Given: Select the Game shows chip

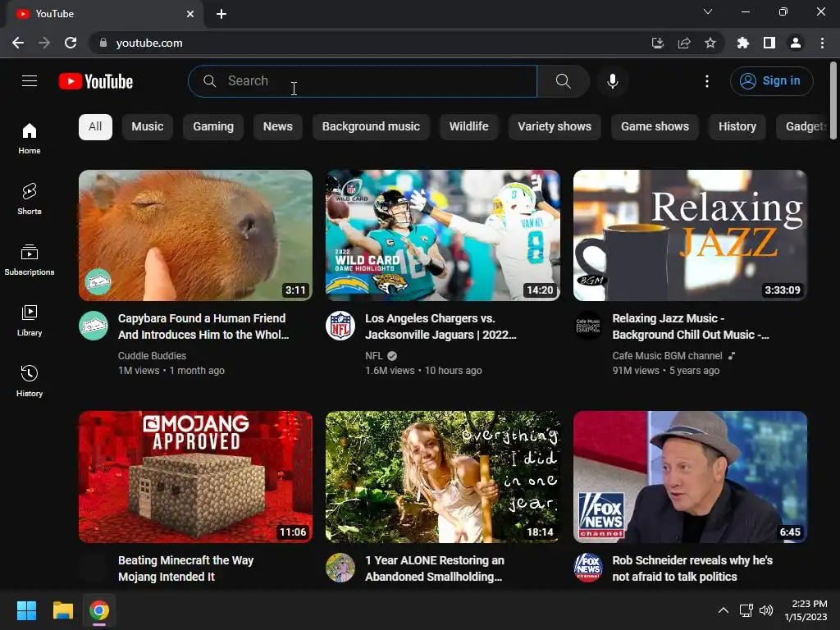Looking at the screenshot, I should click(655, 127).
